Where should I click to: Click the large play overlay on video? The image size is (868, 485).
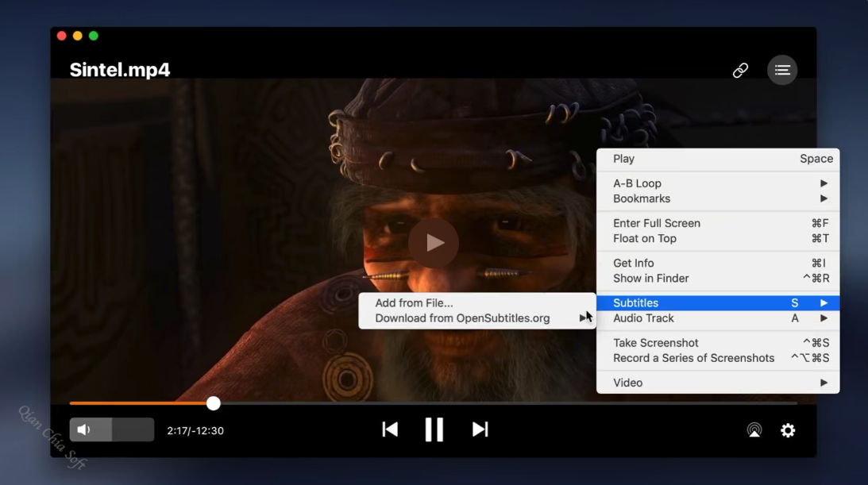click(434, 243)
